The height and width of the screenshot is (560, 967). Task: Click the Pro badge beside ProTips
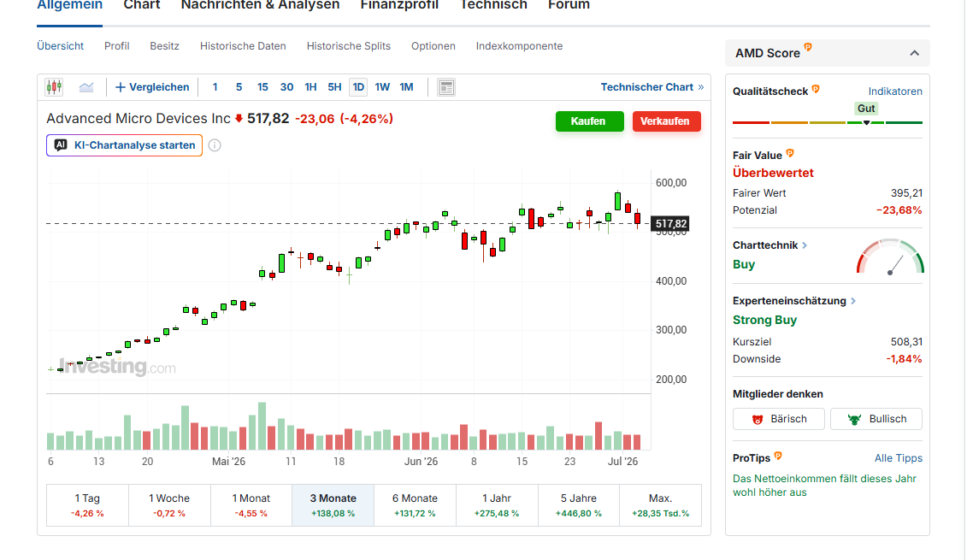tap(778, 456)
